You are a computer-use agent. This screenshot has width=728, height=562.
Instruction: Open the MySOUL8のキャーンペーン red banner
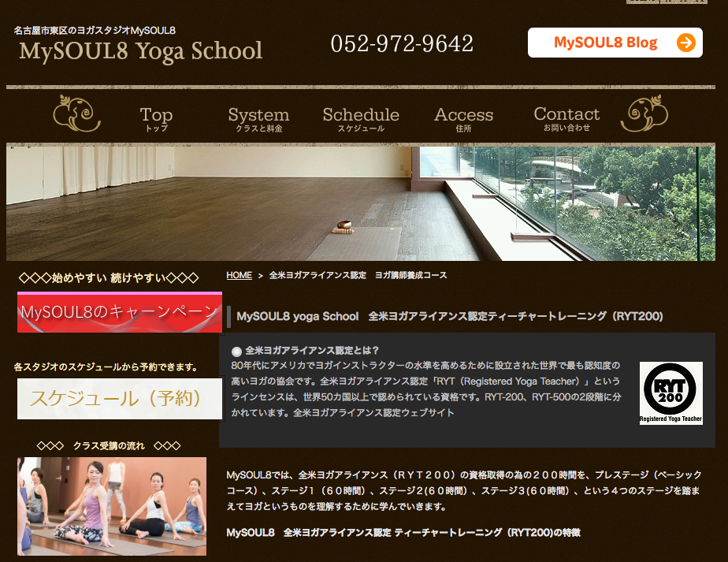click(120, 312)
